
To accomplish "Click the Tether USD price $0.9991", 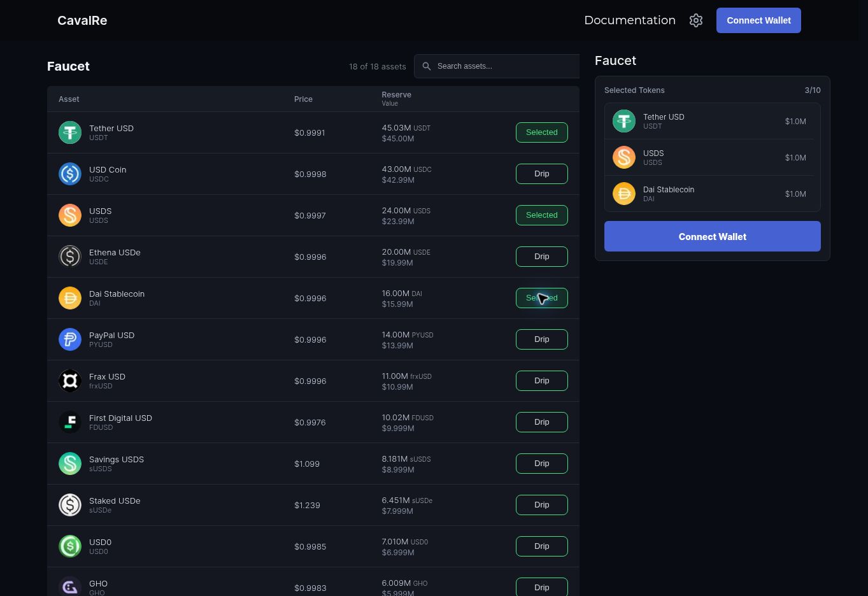I will click(x=309, y=133).
